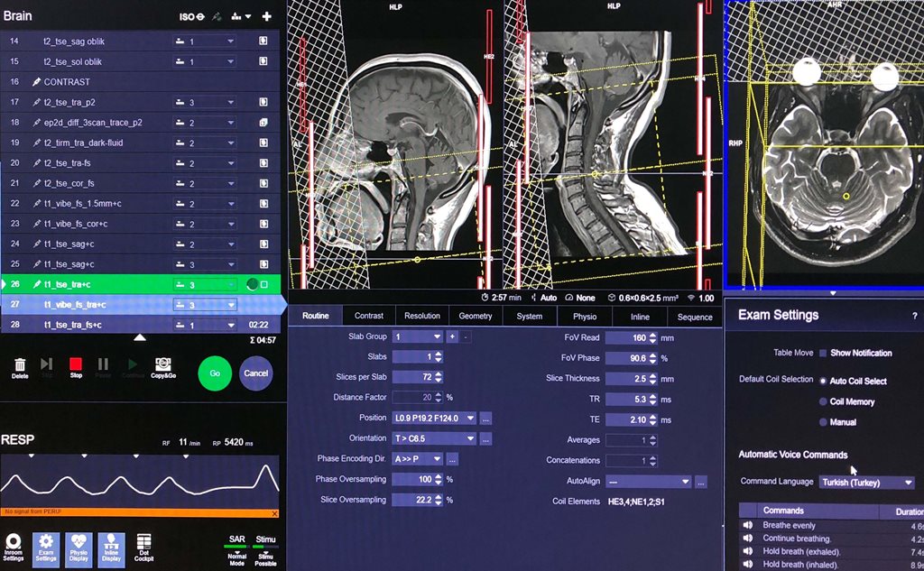Toggle the Inline Display icon
Image resolution: width=924 pixels, height=571 pixels.
click(111, 545)
